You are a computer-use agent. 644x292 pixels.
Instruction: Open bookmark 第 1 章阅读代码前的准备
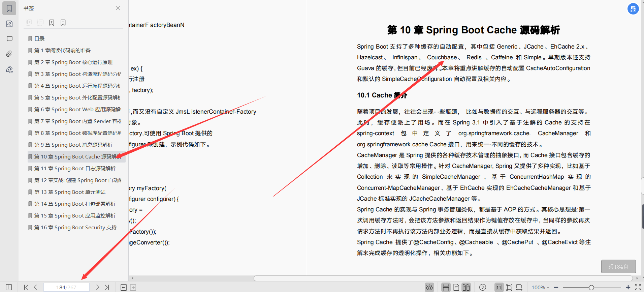pos(62,50)
